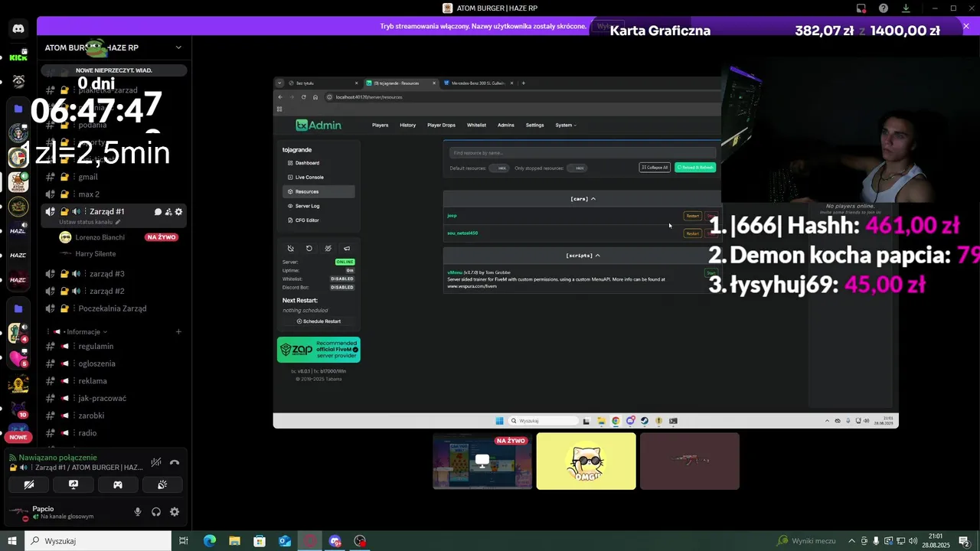Open soundboard button
The image size is (980, 551).
pyautogui.click(x=162, y=484)
